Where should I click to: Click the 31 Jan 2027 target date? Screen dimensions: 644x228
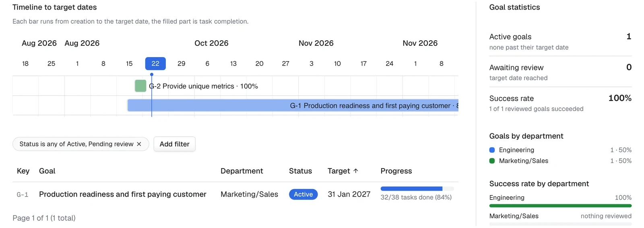click(x=349, y=194)
